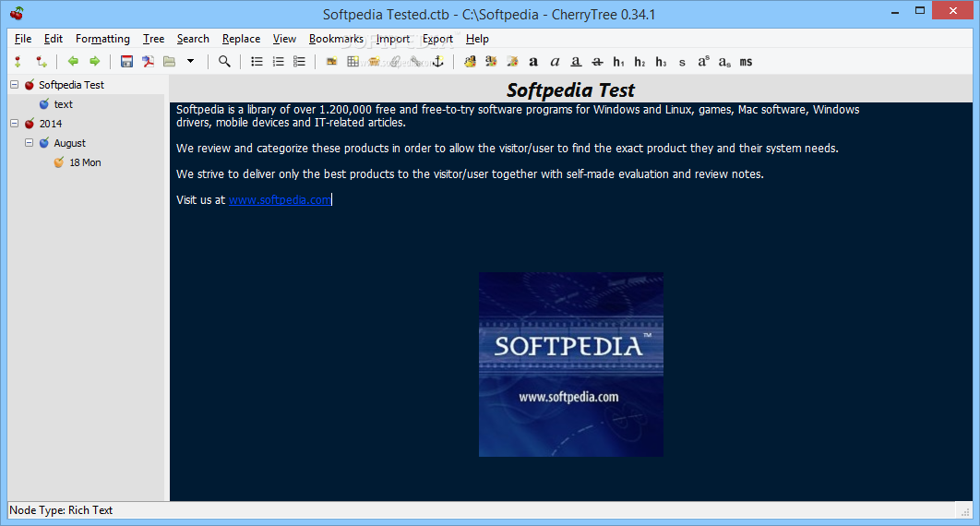
Task: Select the 18 Mon node
Action: pos(85,162)
